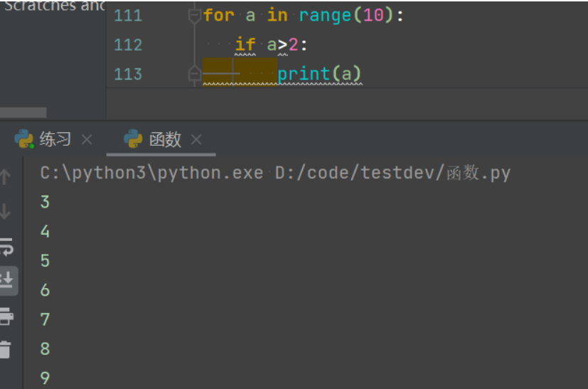The image size is (588, 389).
Task: Click the Up the Stack Trace arrow
Action: [x=6, y=176]
